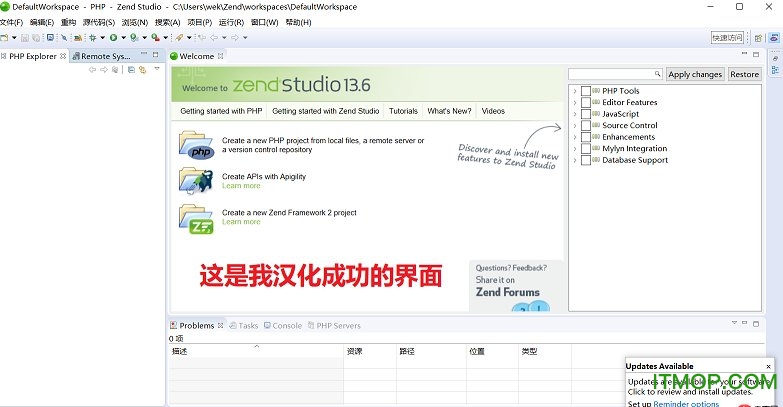This screenshot has height=407, width=783.
Task: Click the Apigility folder icon
Action: (x=195, y=181)
